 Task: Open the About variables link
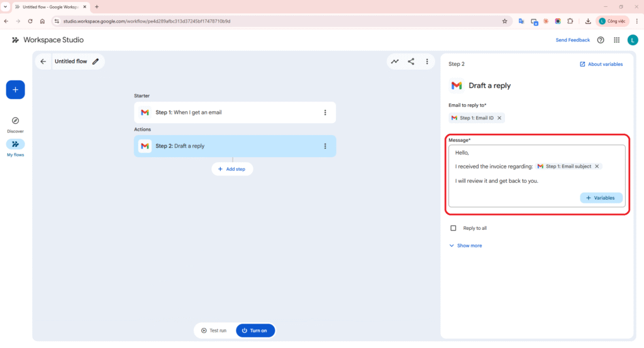click(601, 64)
